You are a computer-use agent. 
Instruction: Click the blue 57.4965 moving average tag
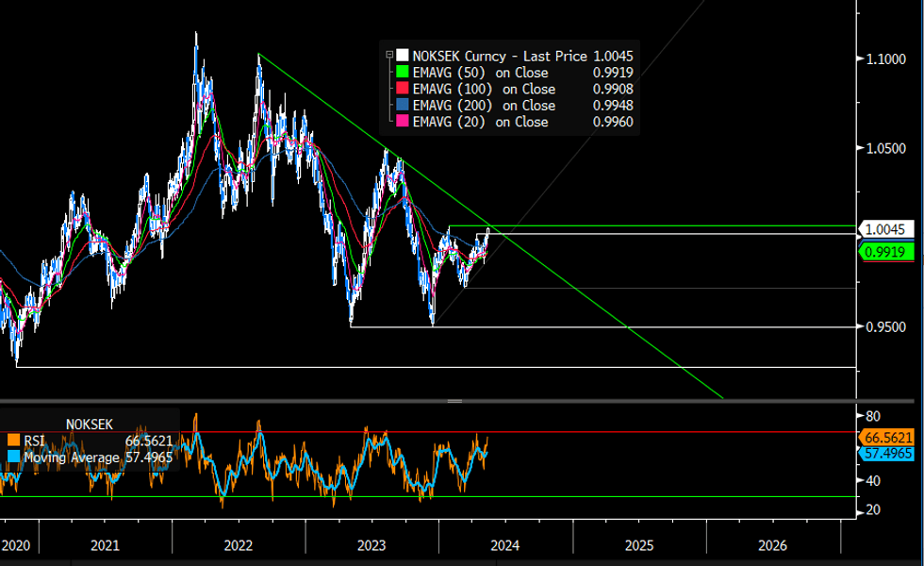click(x=886, y=454)
